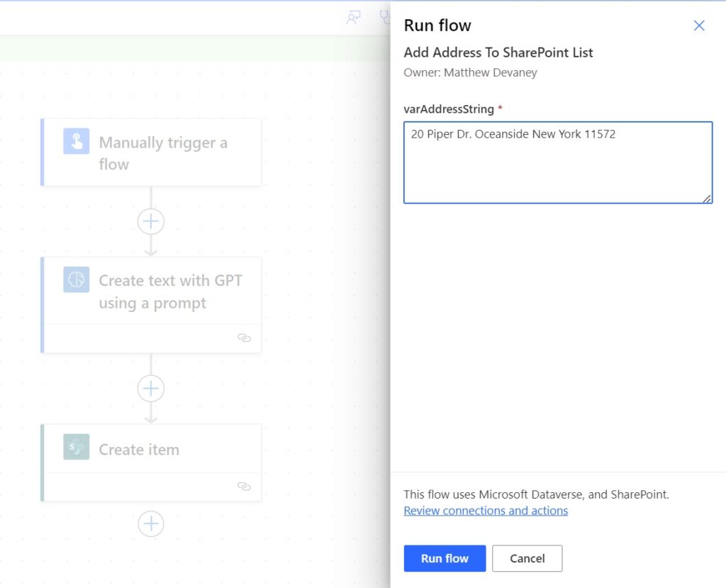Viewport: 726px width, 588px height.
Task: Click connection link icon on Create item card
Action: pyautogui.click(x=244, y=487)
